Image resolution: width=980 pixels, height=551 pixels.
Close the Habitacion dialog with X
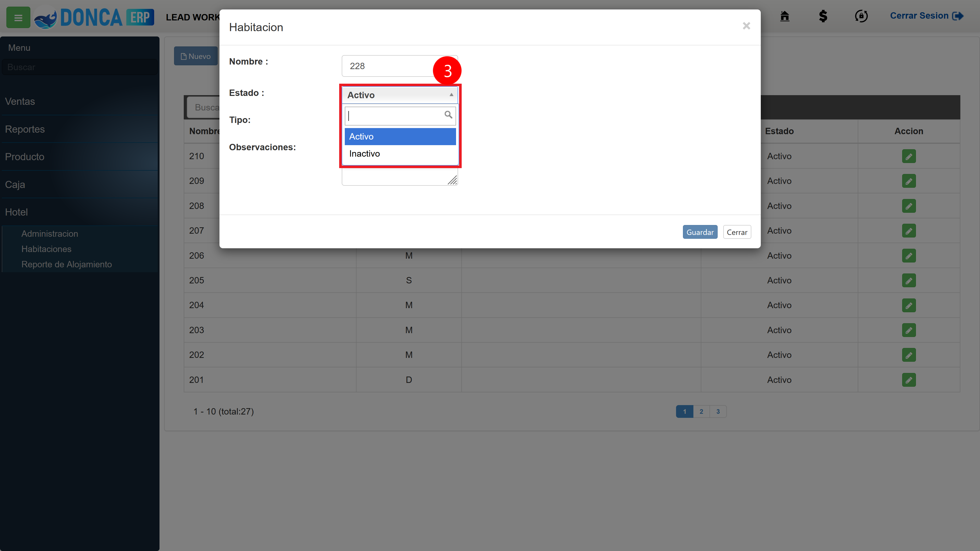point(746,26)
